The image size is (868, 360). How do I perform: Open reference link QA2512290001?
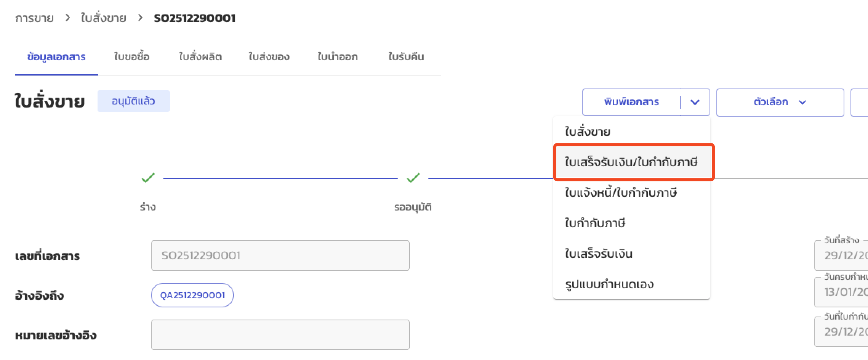click(x=192, y=295)
